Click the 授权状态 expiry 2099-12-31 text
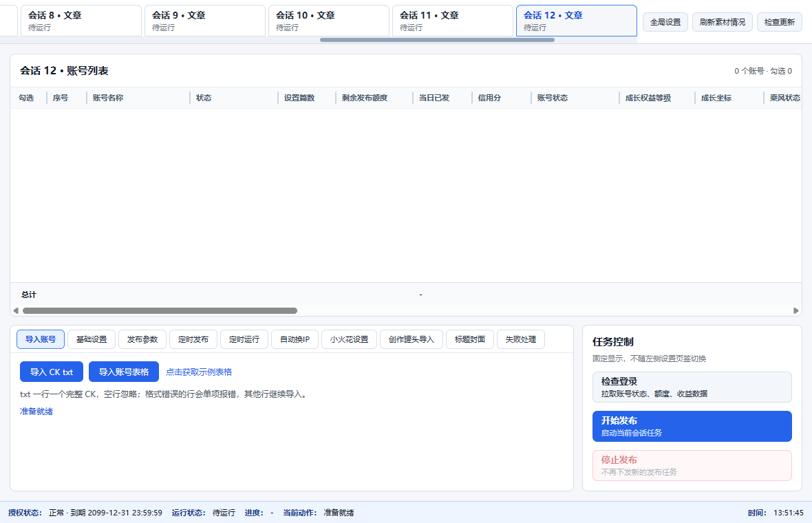This screenshot has width=812, height=523. (105, 513)
